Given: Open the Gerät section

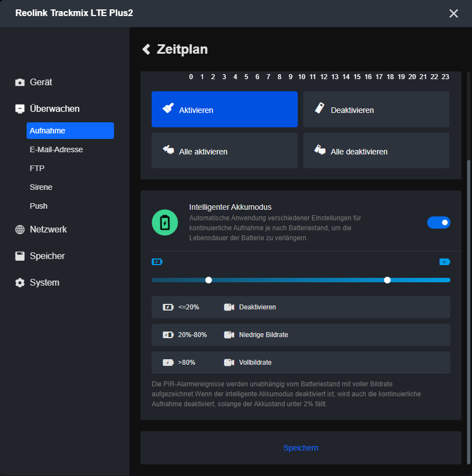Looking at the screenshot, I should tap(41, 82).
